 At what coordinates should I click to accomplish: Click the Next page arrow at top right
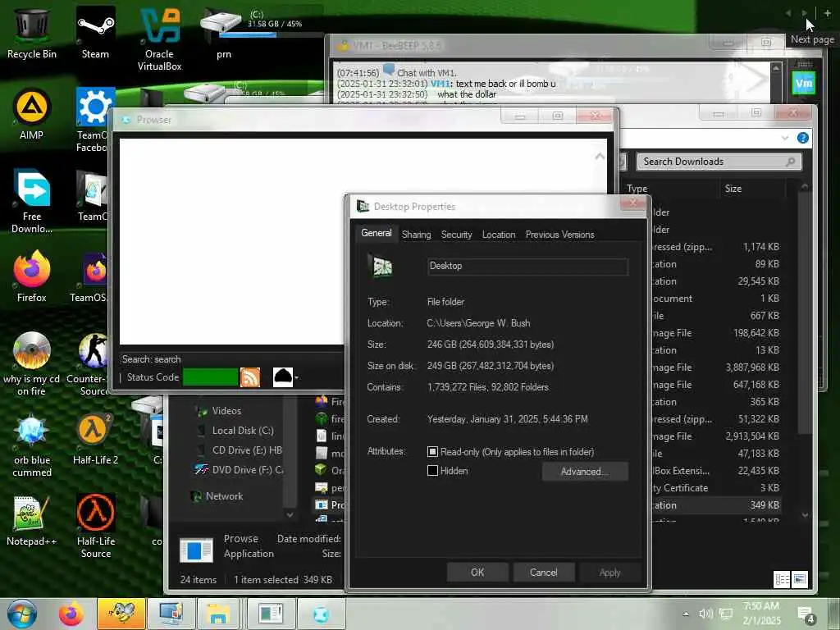point(805,13)
